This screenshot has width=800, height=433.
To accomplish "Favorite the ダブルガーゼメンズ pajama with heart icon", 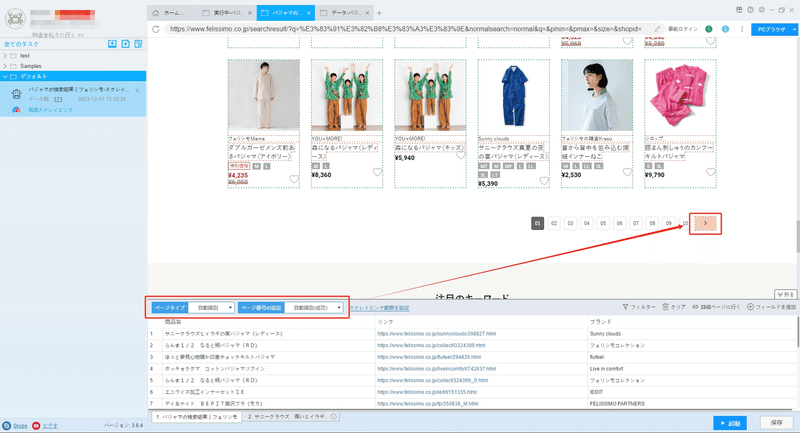I will [294, 179].
